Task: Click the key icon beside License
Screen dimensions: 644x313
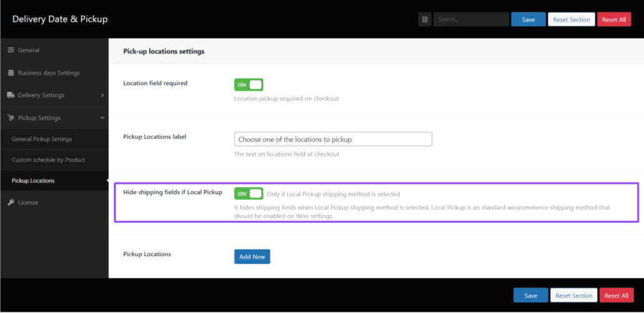Action: coord(11,203)
